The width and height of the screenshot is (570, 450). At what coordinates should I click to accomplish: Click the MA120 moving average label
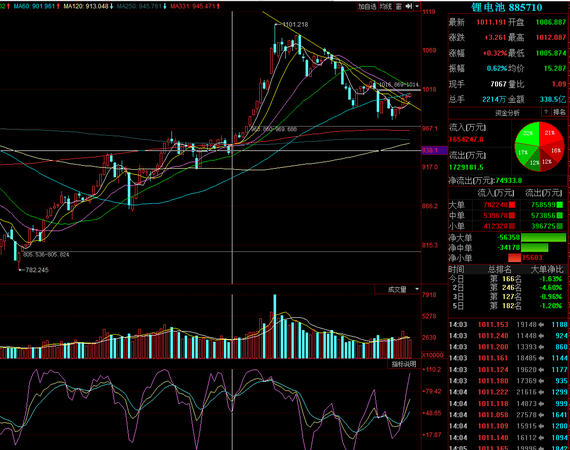point(86,6)
